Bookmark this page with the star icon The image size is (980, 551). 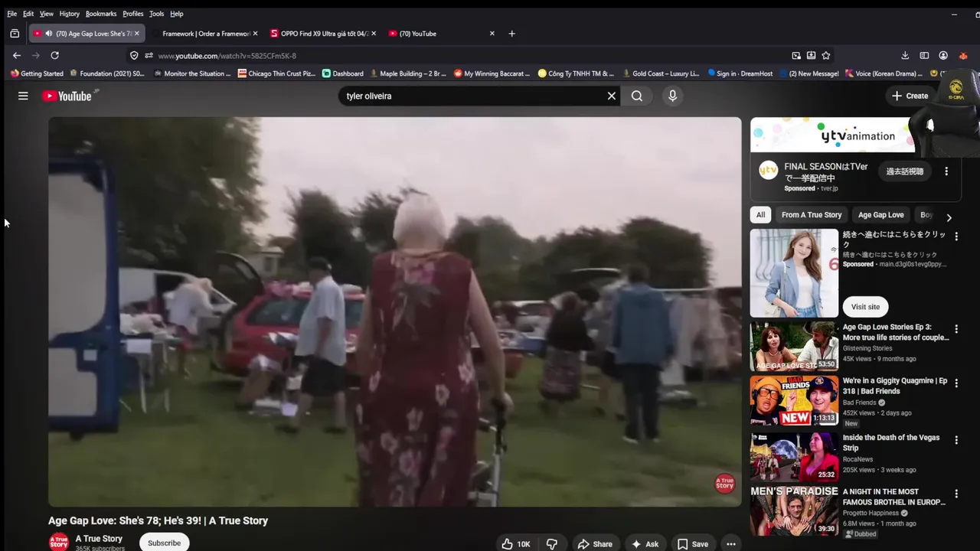click(x=826, y=55)
